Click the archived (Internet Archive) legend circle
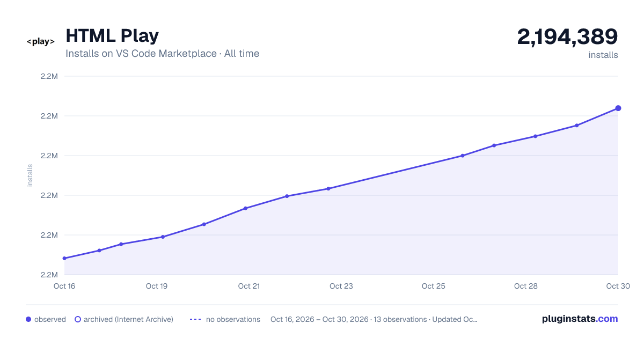Screen dimensions: 644x338 [78, 319]
